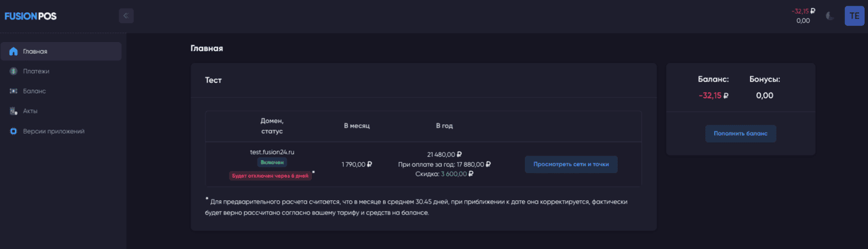
Task: Click the bonuses value 0,00 in side card
Action: [x=764, y=96]
